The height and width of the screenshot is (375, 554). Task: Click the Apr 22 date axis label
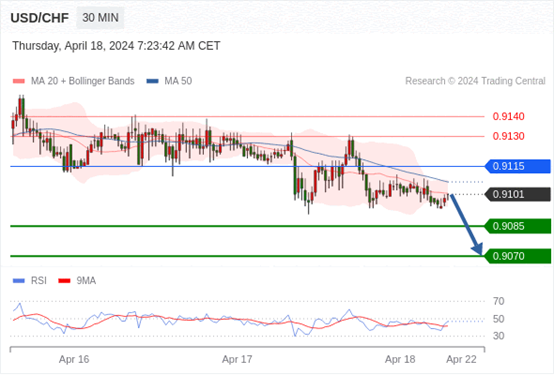click(x=461, y=359)
